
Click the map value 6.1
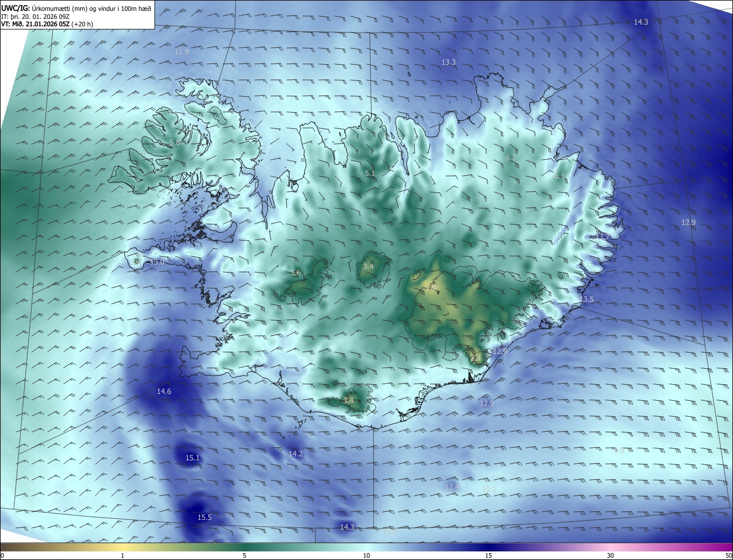click(x=559, y=176)
